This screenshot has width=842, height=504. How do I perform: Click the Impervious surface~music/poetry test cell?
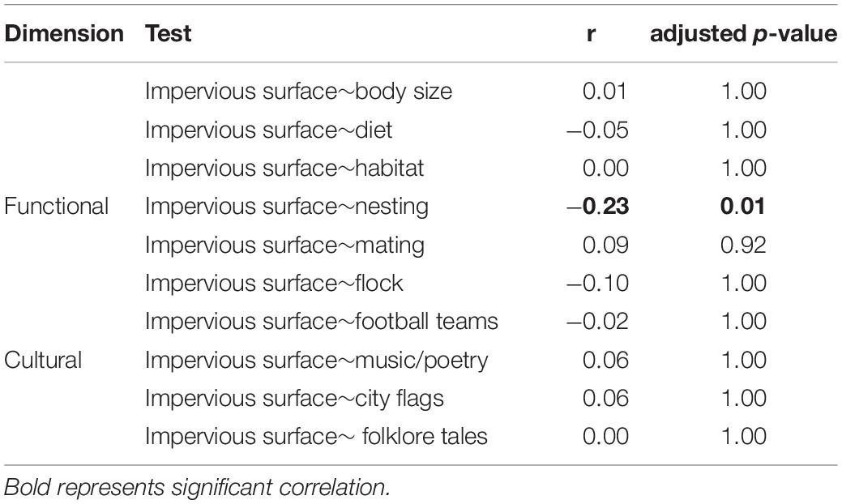(x=317, y=360)
